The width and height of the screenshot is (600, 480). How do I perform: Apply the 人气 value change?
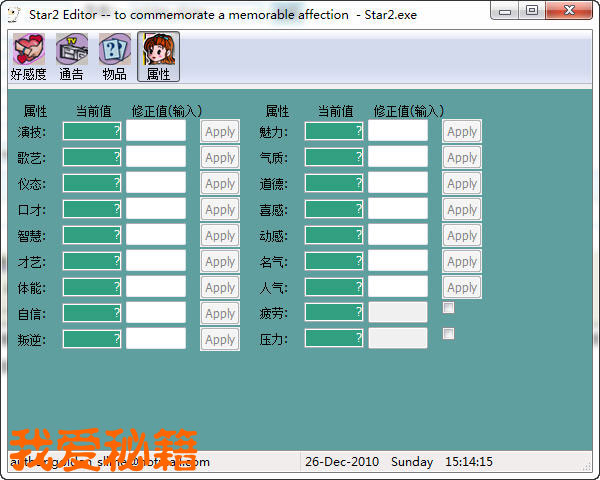tap(462, 287)
